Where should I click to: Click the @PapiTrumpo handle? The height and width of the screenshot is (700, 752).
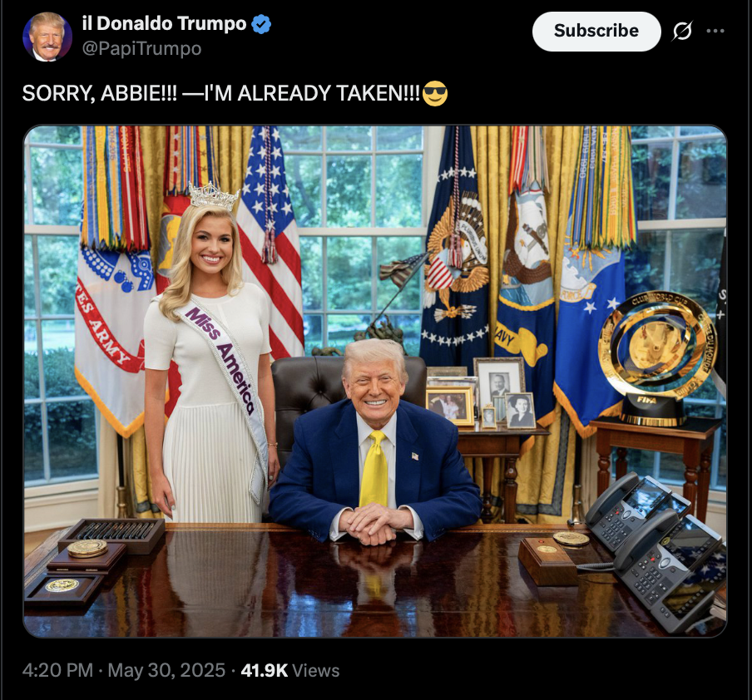(142, 48)
